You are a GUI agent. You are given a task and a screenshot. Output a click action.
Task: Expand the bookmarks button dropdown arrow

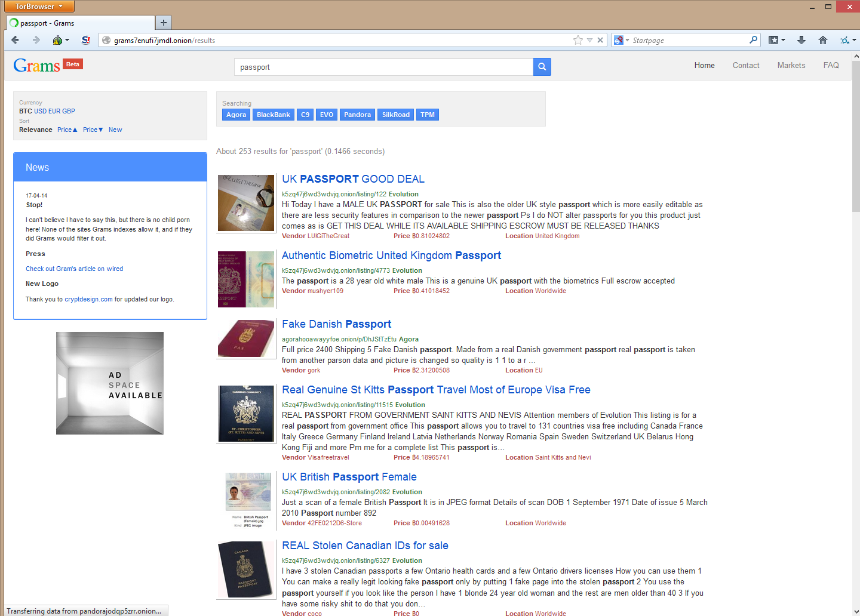783,40
